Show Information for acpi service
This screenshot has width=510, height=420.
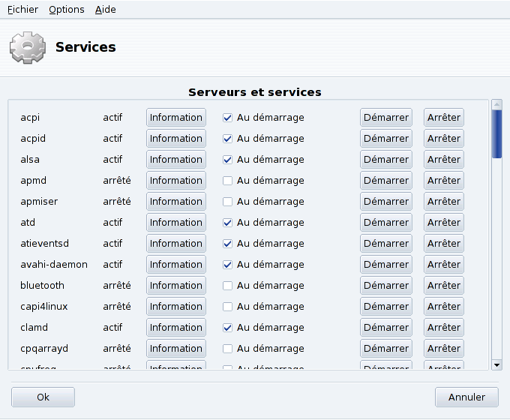pos(176,118)
